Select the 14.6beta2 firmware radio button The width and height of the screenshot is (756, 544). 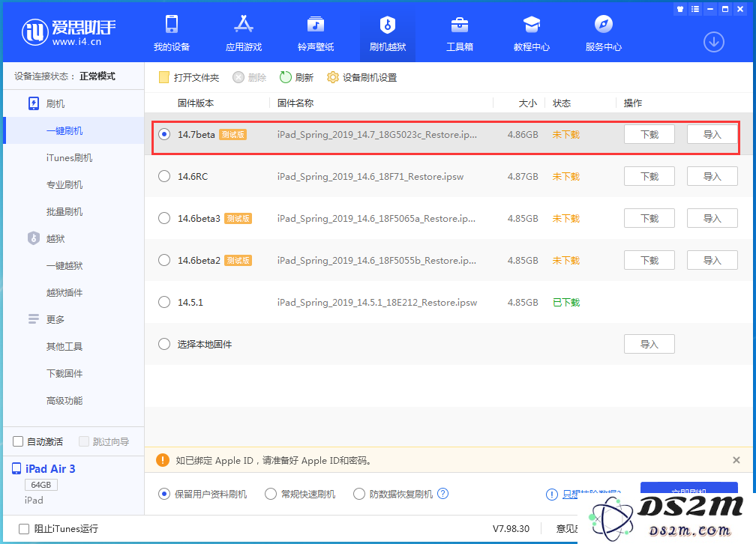point(164,260)
